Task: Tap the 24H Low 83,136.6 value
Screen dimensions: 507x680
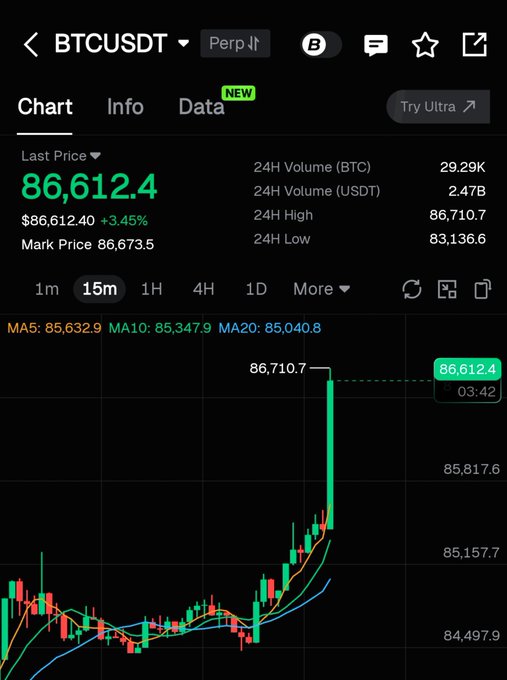Action: pyautogui.click(x=458, y=239)
